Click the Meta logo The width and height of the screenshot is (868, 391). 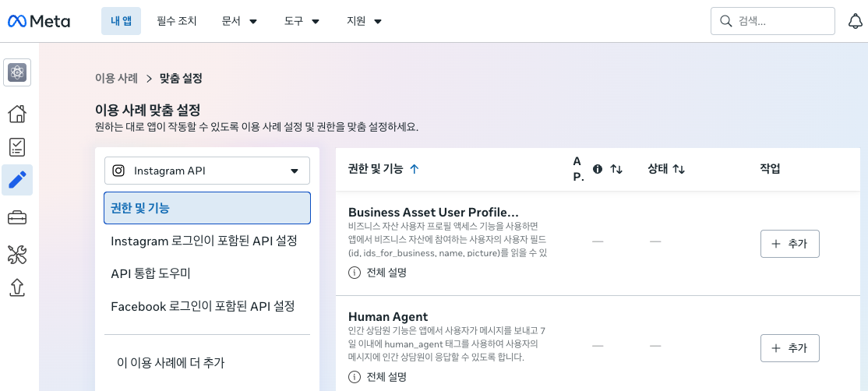click(39, 21)
